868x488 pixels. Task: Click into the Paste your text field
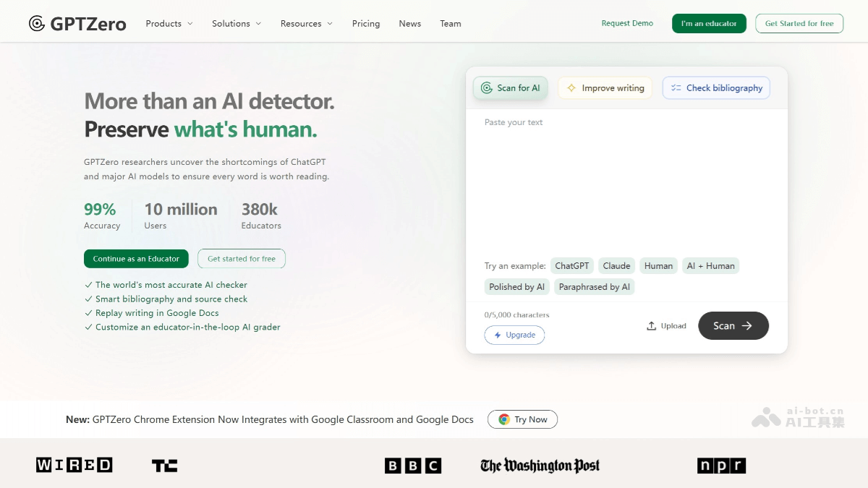[626, 181]
